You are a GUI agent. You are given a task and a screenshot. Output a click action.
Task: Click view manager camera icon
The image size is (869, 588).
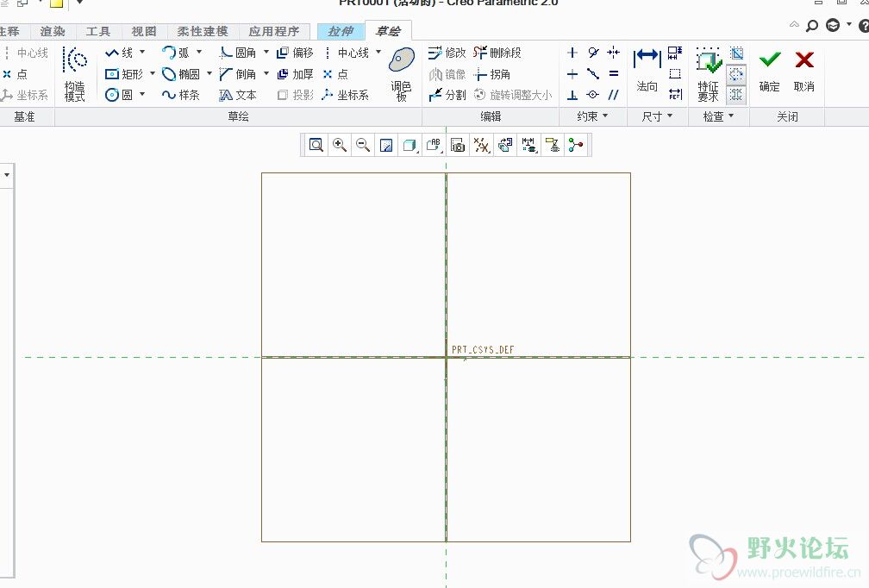pyautogui.click(x=457, y=145)
